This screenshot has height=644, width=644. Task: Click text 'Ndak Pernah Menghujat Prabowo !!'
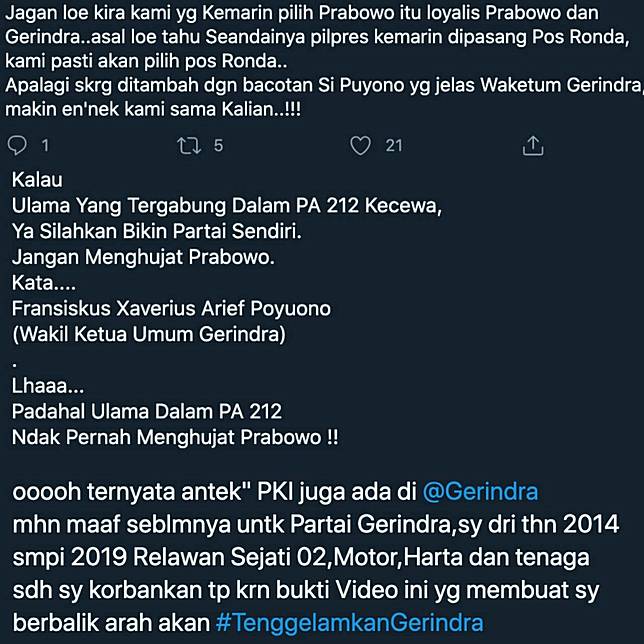pos(175,437)
